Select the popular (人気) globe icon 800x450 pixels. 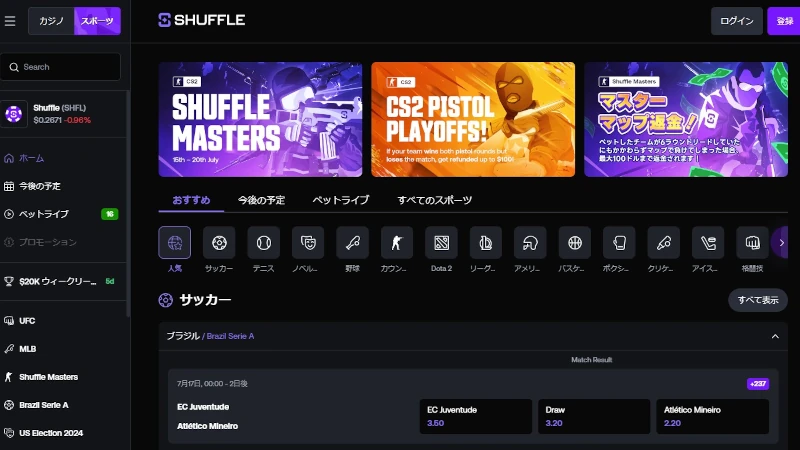[175, 242]
